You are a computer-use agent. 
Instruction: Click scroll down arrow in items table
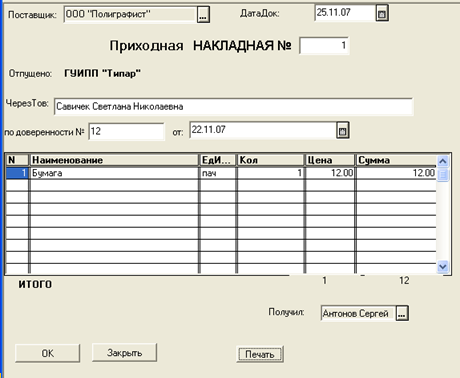(443, 267)
